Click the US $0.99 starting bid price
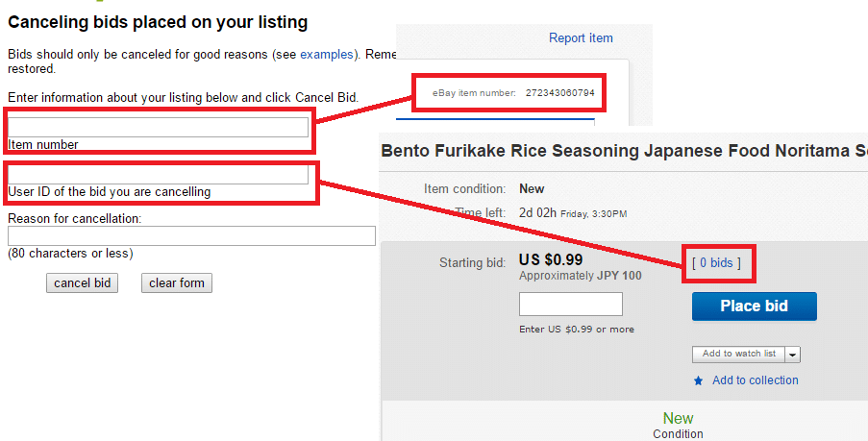868x441 pixels. (x=551, y=260)
